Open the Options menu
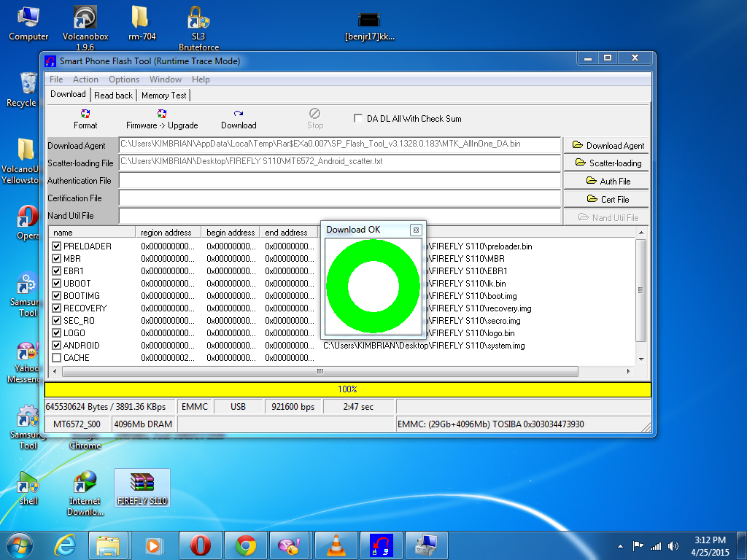 click(124, 79)
